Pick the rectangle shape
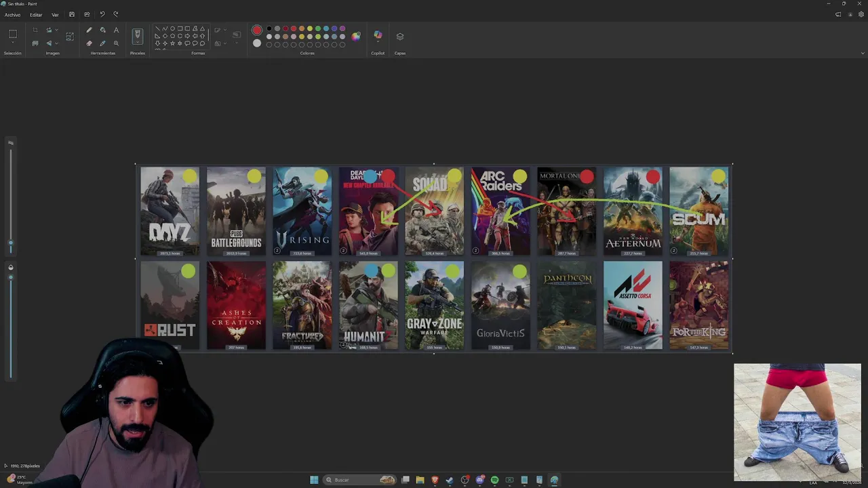 click(180, 28)
